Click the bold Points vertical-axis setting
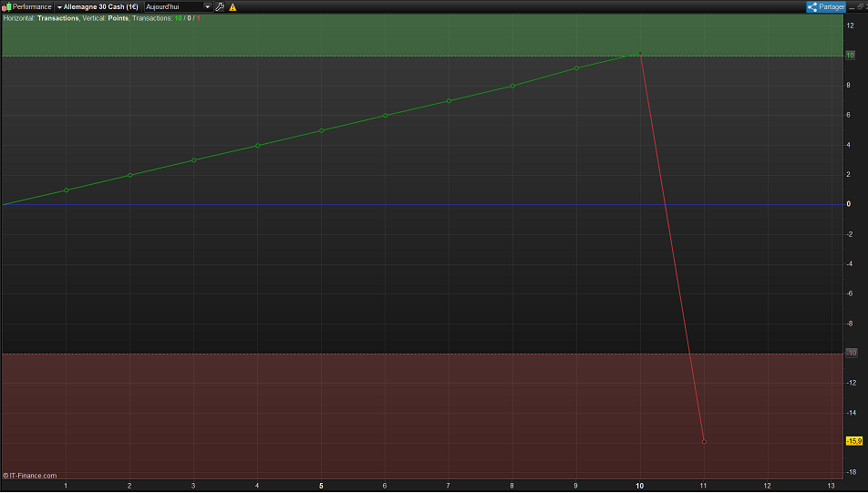 coord(118,18)
